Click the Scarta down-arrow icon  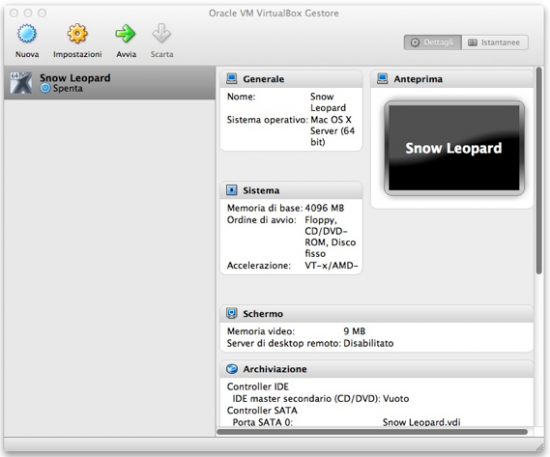tap(161, 34)
